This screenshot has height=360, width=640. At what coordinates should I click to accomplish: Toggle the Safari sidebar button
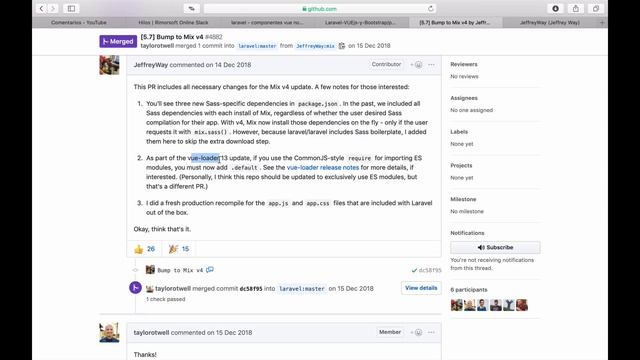(71, 9)
